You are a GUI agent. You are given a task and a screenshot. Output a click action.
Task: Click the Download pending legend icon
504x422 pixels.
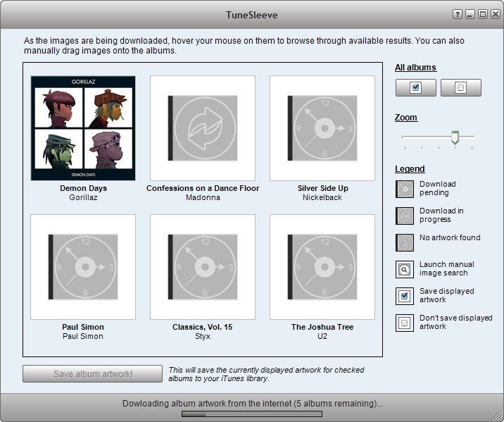[405, 189]
